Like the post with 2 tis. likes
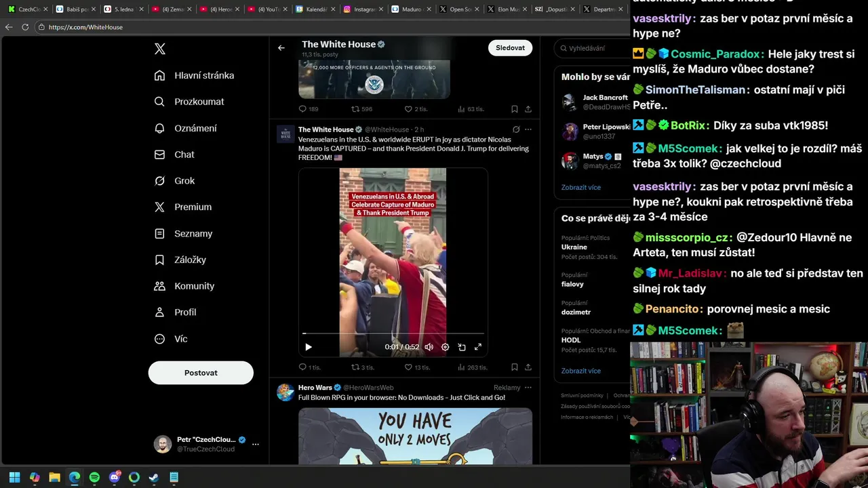868x488 pixels. pyautogui.click(x=416, y=109)
